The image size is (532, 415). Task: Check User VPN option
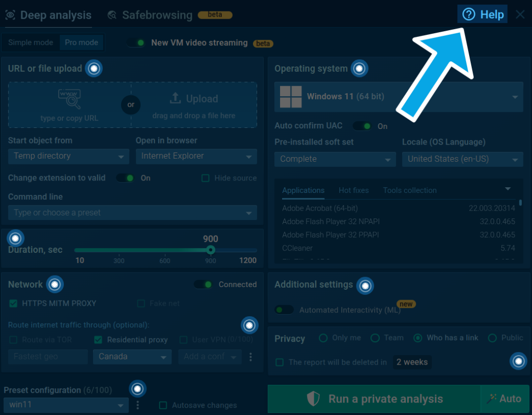(183, 340)
